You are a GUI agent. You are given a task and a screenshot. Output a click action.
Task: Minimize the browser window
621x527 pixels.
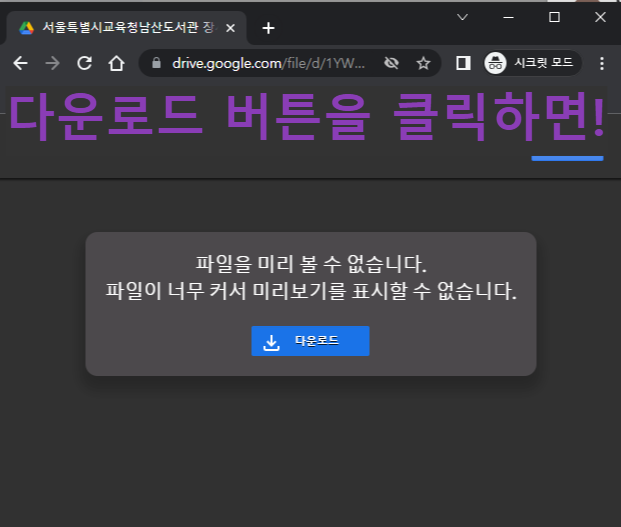[509, 17]
